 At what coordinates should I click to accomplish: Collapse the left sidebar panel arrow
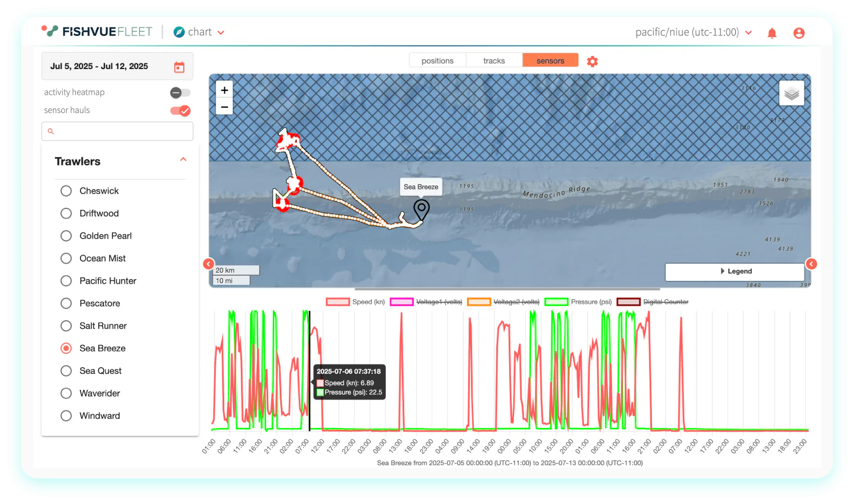(x=208, y=264)
